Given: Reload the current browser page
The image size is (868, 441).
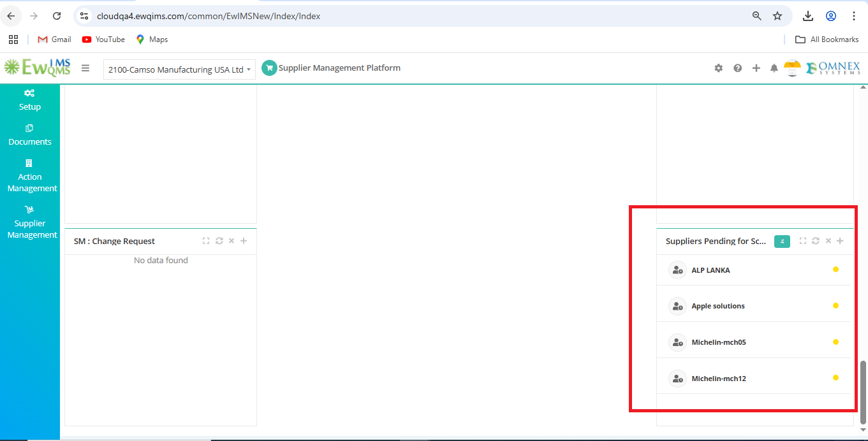Looking at the screenshot, I should click(x=57, y=16).
